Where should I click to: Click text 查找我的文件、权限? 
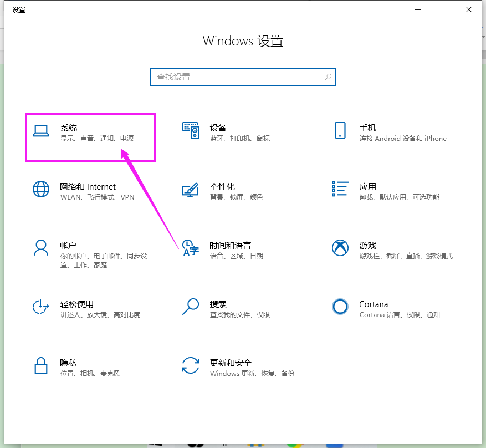tap(240, 315)
